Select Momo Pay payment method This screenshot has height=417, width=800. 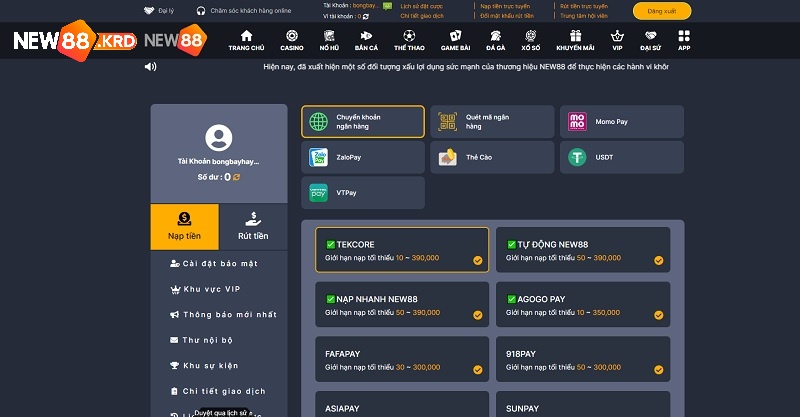622,121
